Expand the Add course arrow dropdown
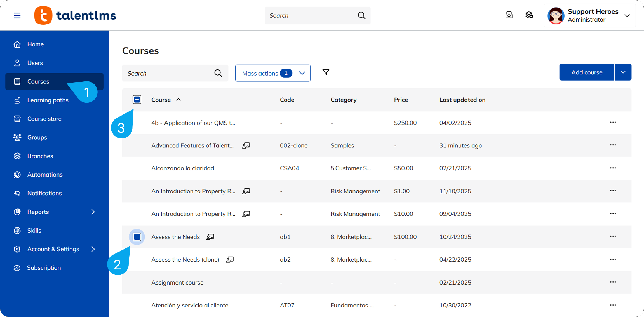The width and height of the screenshot is (644, 317). [623, 72]
